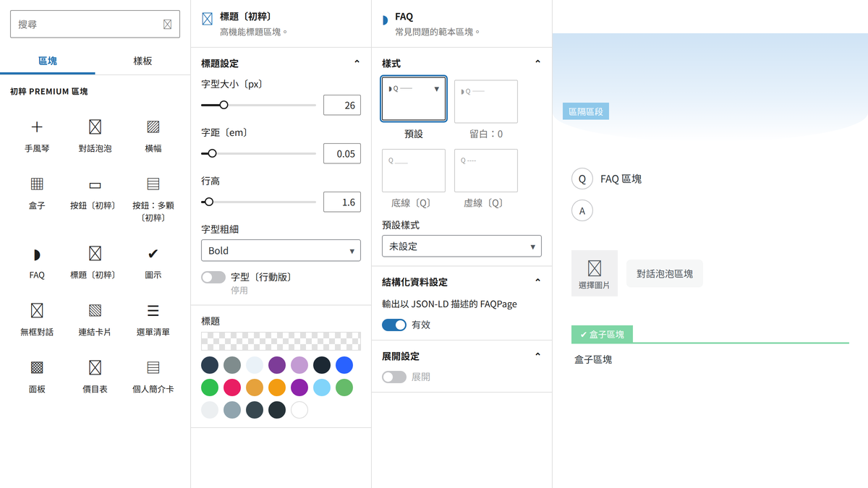Pick the light lavender color swatch
The width and height of the screenshot is (868, 488).
click(x=299, y=364)
